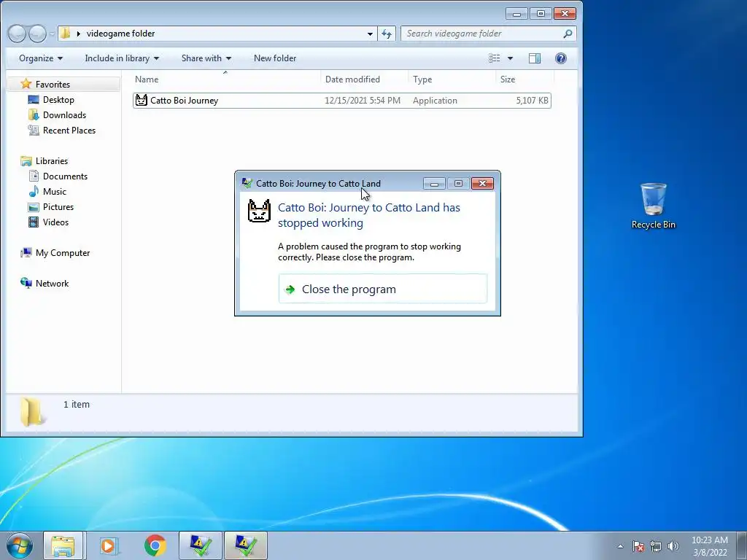Open the Include in library menu
The height and width of the screenshot is (560, 747).
tap(122, 58)
